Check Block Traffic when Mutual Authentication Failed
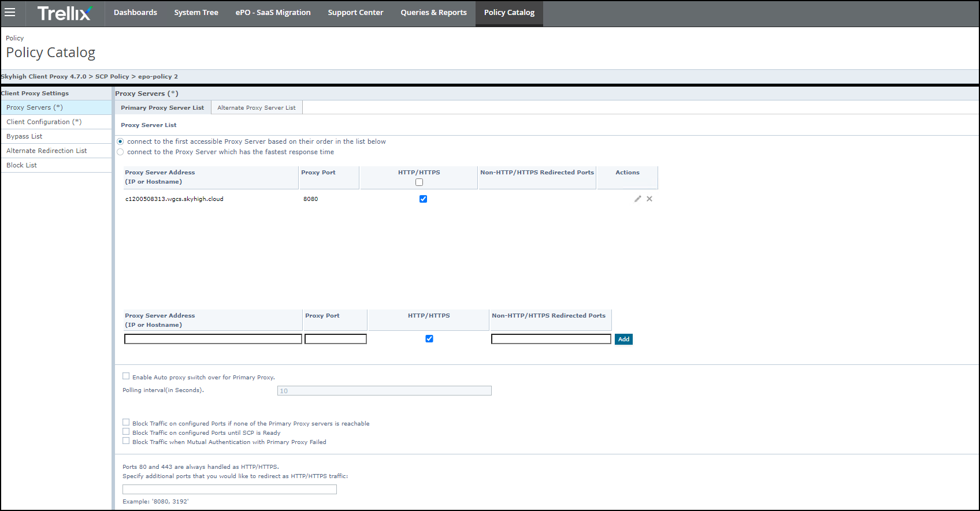This screenshot has width=980, height=511. point(126,441)
